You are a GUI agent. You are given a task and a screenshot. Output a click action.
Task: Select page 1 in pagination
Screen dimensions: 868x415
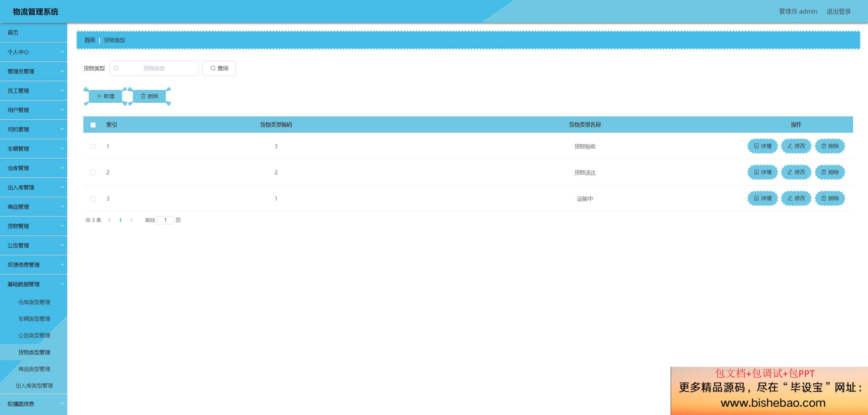click(120, 220)
